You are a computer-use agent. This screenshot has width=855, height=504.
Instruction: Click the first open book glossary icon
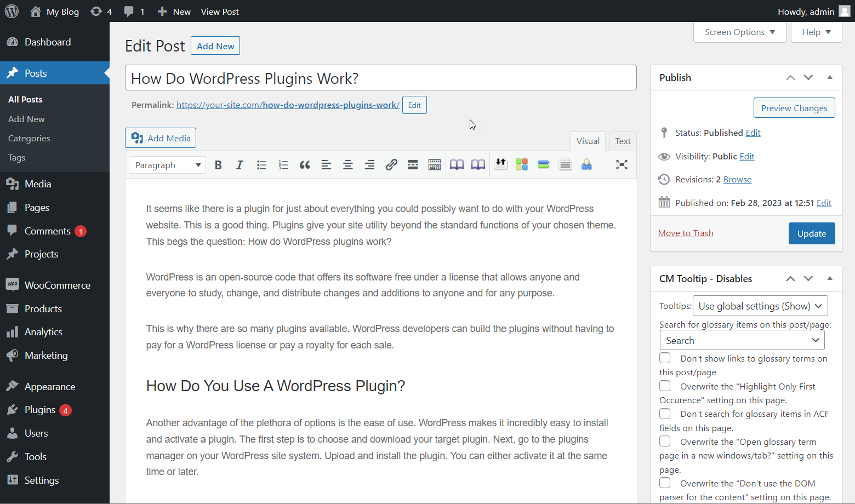457,164
